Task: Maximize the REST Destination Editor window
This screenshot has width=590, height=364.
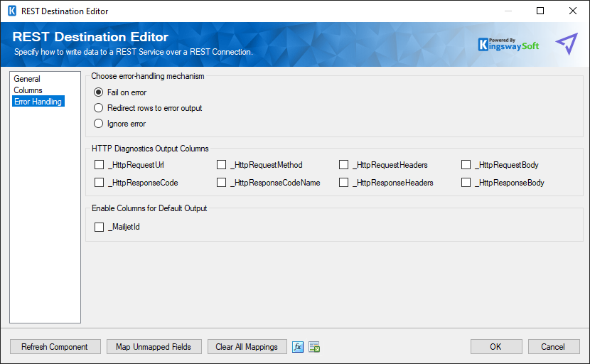Action: pyautogui.click(x=540, y=11)
